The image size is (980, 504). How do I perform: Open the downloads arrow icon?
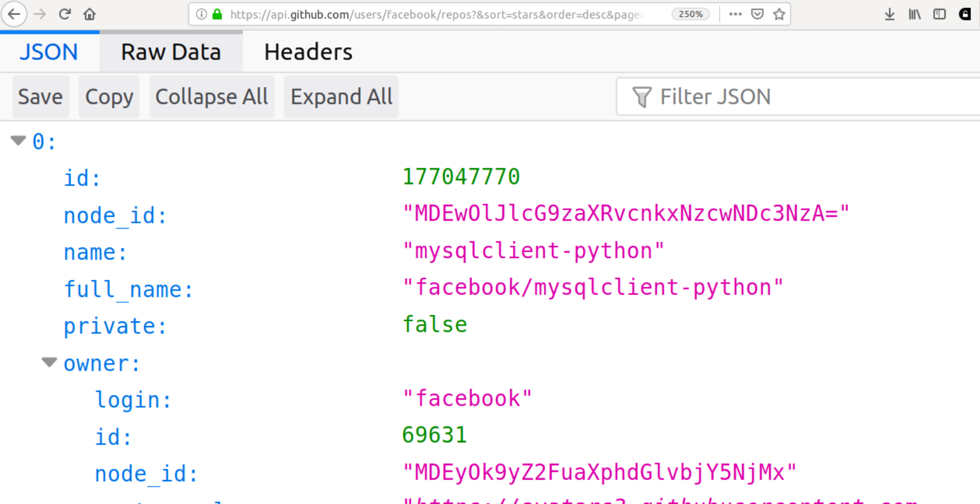(x=890, y=14)
